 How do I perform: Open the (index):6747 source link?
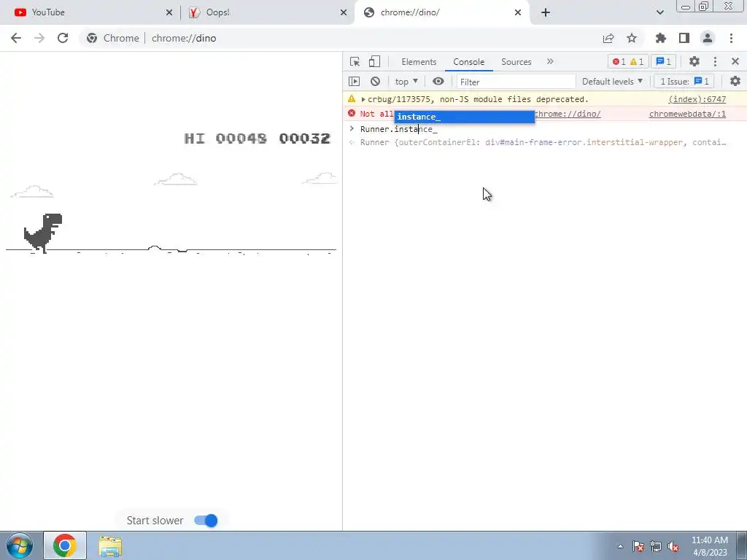[697, 99]
